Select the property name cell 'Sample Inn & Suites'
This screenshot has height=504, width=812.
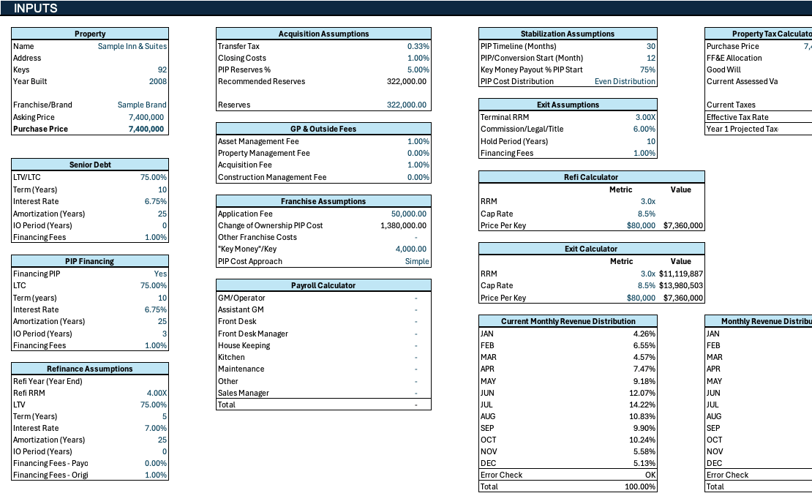(x=132, y=46)
